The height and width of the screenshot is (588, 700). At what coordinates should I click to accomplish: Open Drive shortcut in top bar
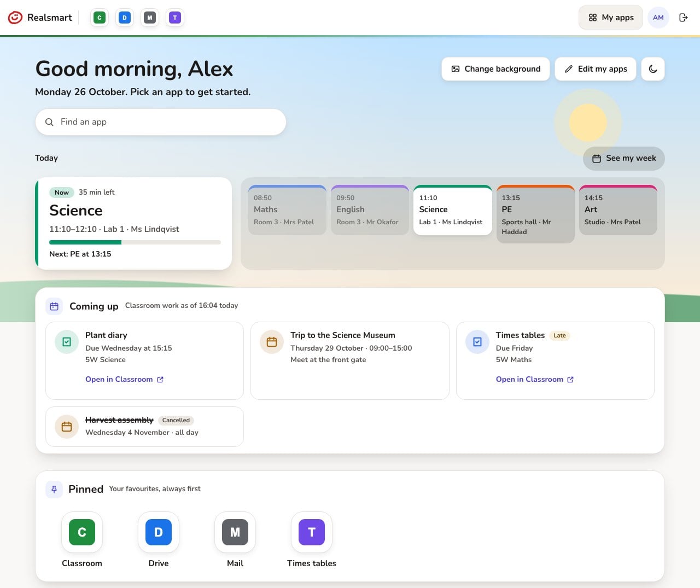125,18
